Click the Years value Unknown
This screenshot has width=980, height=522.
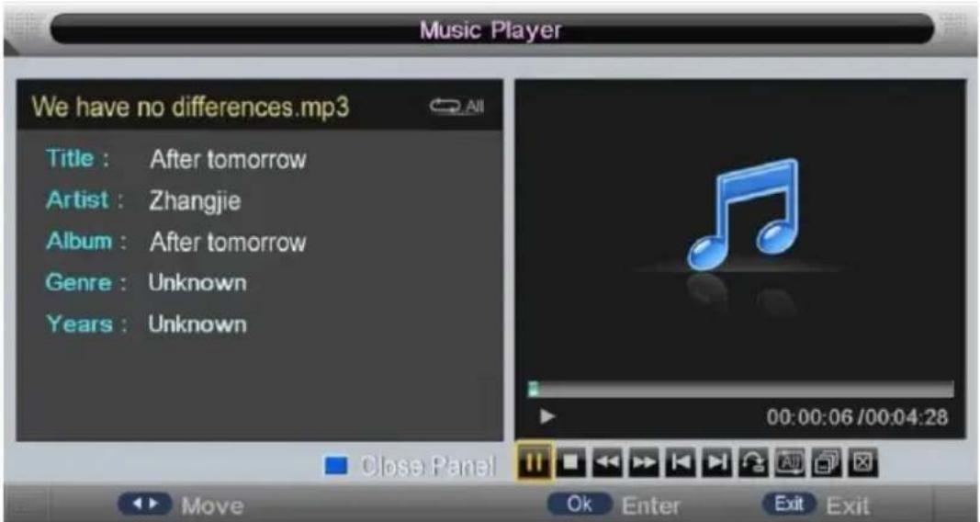click(197, 323)
